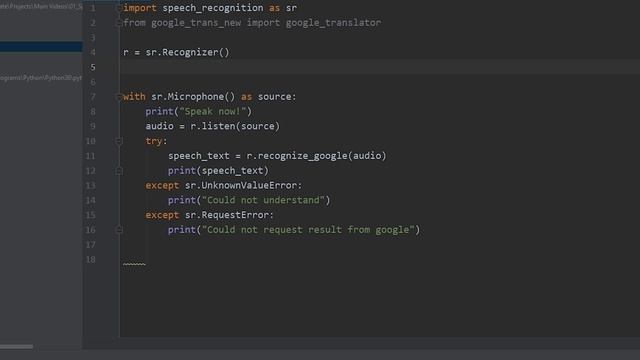Collapse the import block fold marker on line 1
This screenshot has height=360, width=640.
click(119, 8)
